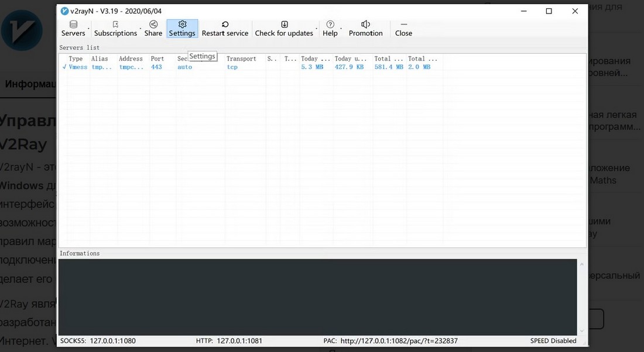Click the Address column header
Screen dimensions: 644x352
[x=131, y=58]
